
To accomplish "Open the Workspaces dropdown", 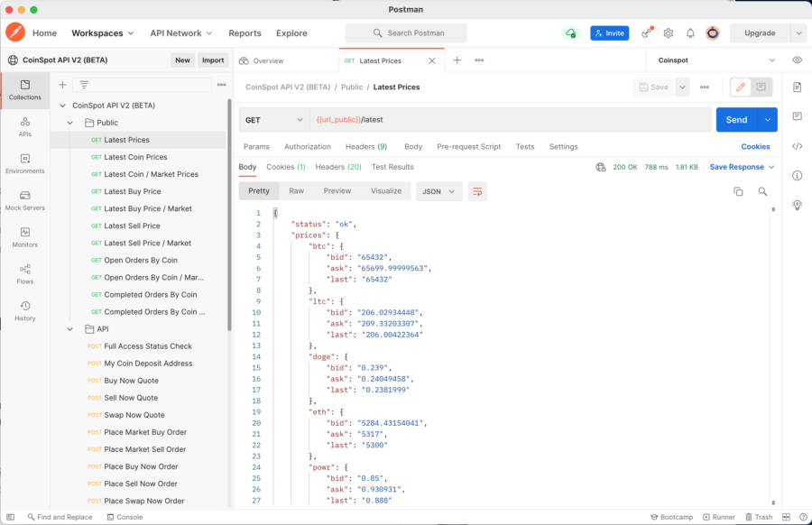I will 103,33.
